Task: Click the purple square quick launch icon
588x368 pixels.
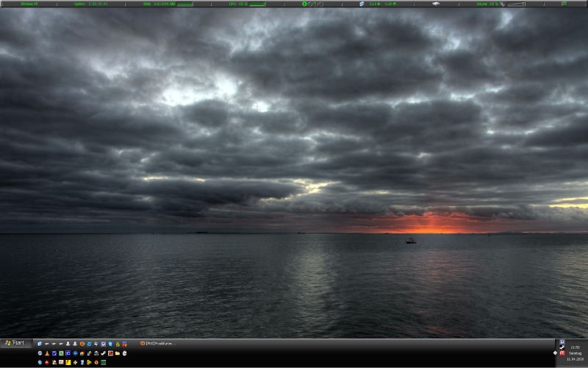Action: pos(103,344)
